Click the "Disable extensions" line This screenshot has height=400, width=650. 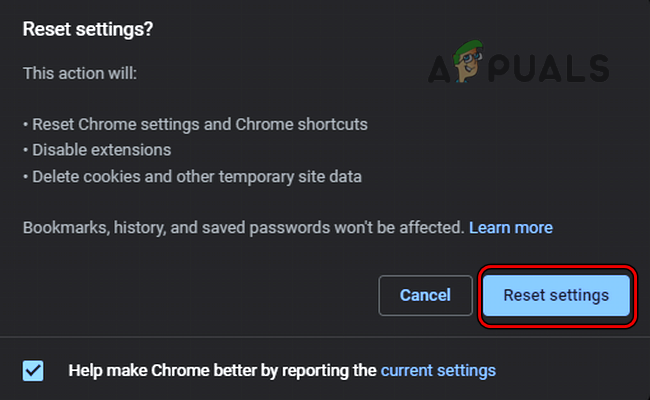pyautogui.click(x=102, y=151)
